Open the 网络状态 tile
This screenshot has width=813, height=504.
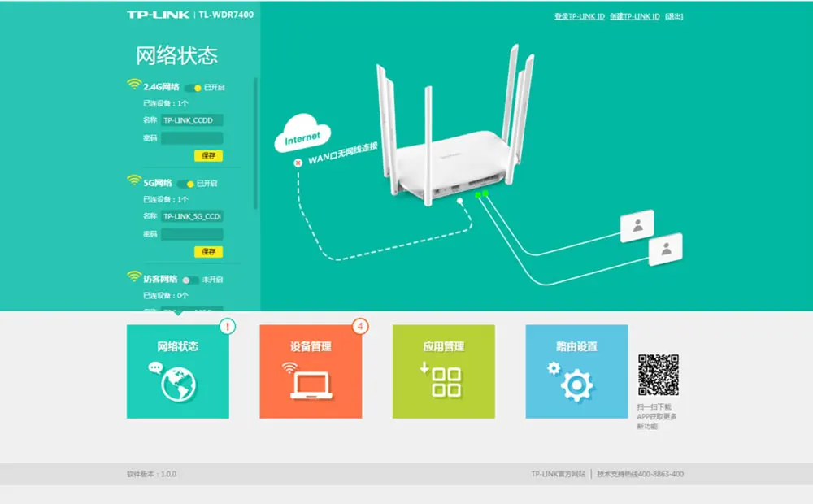[x=178, y=371]
